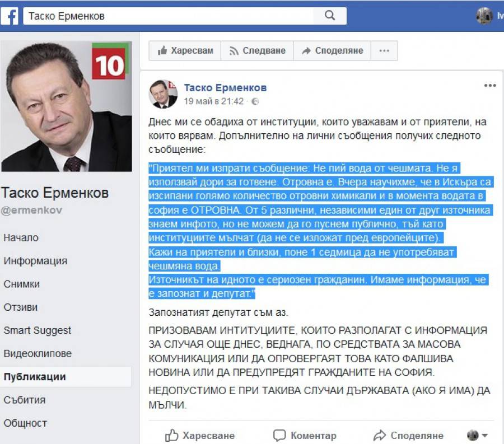Click the Харесвам thumbs-up page button

185,51
